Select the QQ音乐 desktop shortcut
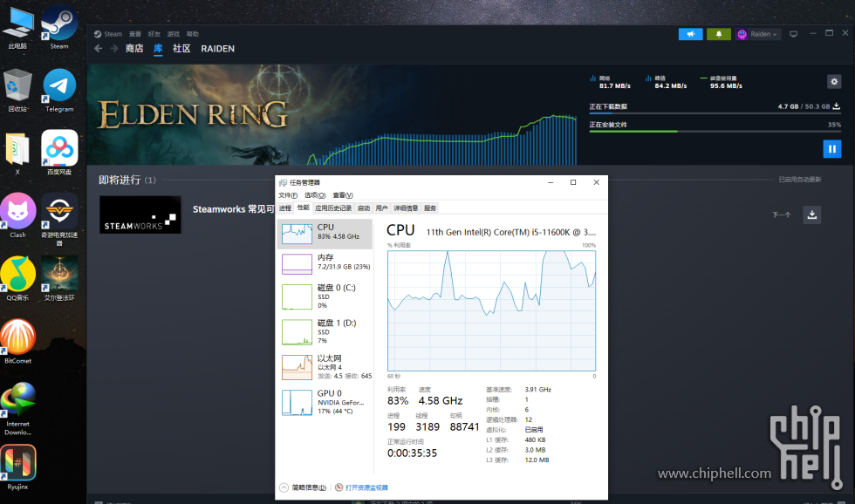The width and height of the screenshot is (855, 504). tap(18, 279)
